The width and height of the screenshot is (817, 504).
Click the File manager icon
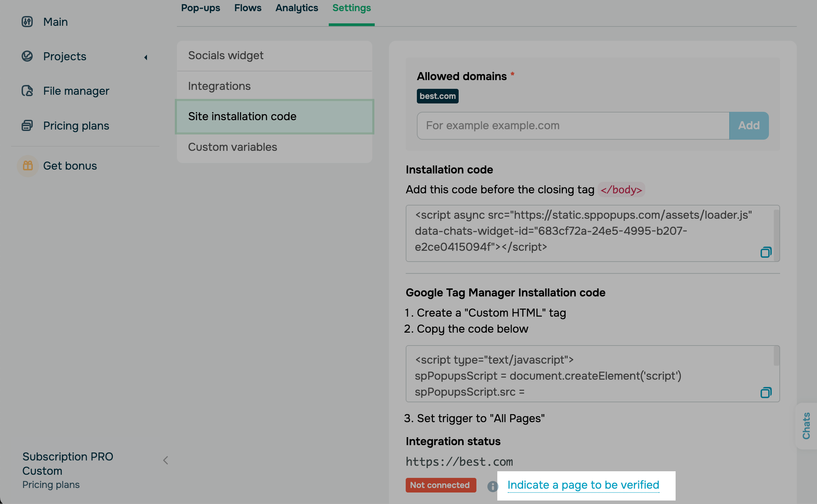click(27, 91)
